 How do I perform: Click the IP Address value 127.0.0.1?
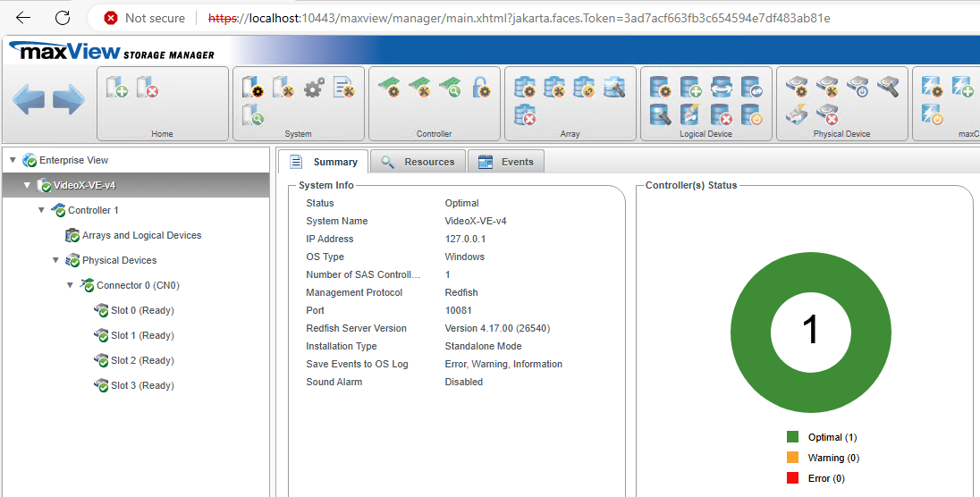(465, 239)
